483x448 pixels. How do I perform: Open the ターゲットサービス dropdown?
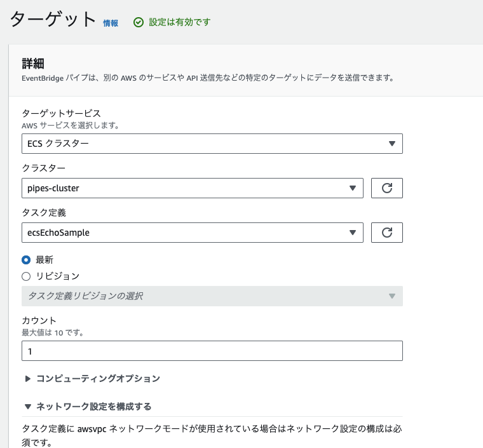tap(212, 144)
